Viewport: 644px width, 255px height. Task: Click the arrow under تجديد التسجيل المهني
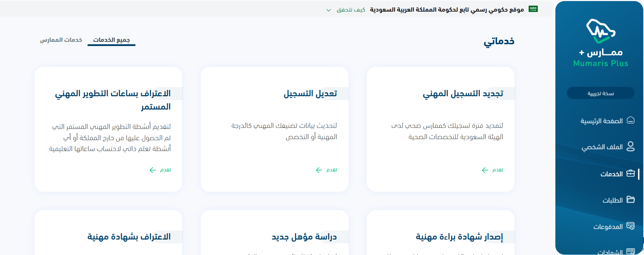click(x=485, y=170)
